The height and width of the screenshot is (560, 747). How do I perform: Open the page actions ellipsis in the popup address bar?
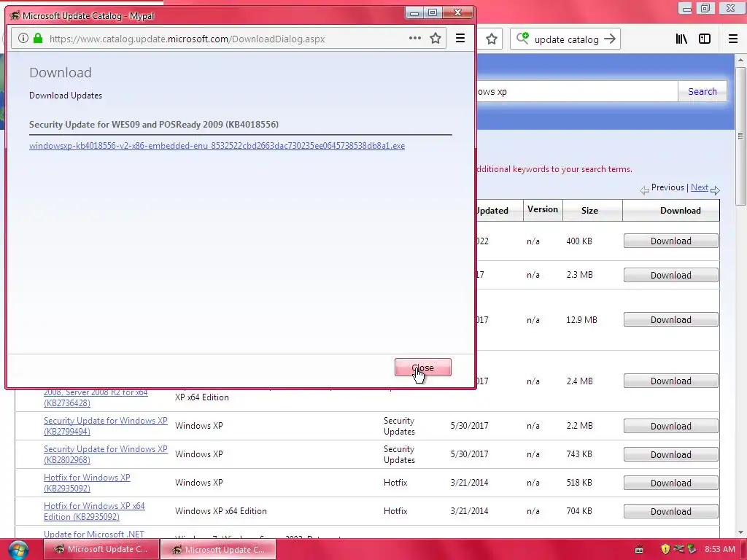click(415, 38)
